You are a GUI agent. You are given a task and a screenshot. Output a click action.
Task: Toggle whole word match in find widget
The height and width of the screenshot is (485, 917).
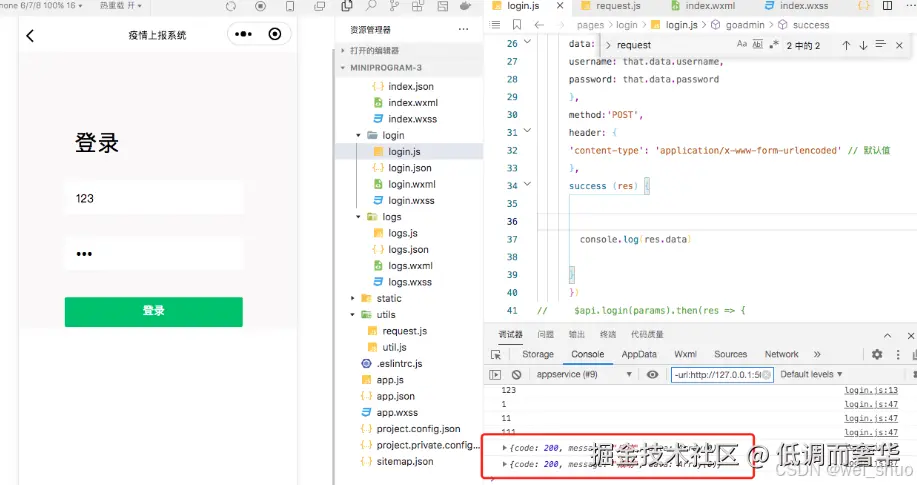pyautogui.click(x=757, y=44)
